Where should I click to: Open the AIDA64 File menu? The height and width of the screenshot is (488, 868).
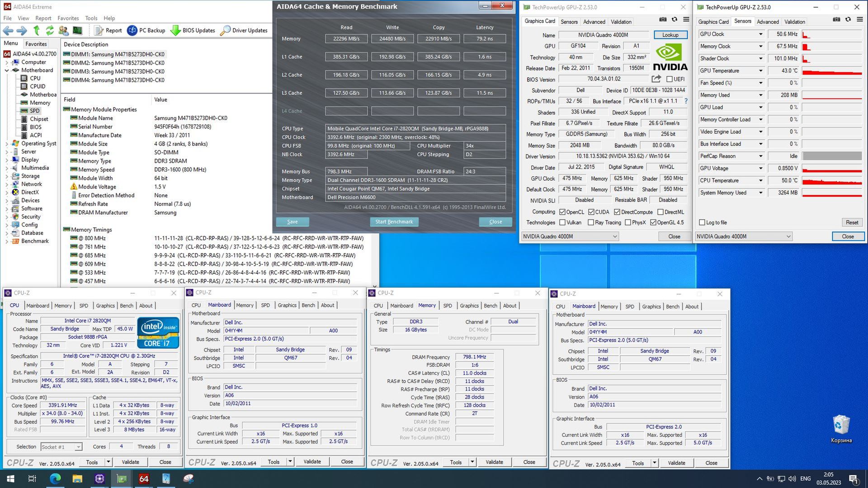pos(8,18)
